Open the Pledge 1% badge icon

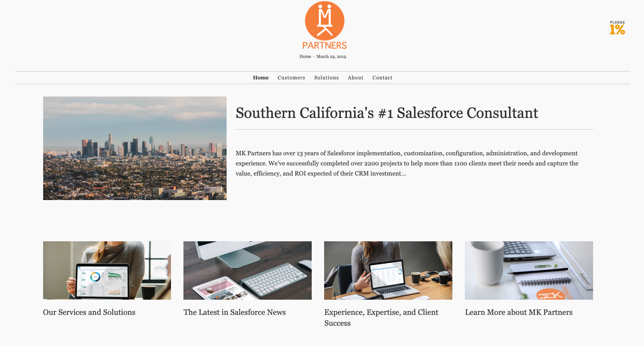click(x=617, y=28)
